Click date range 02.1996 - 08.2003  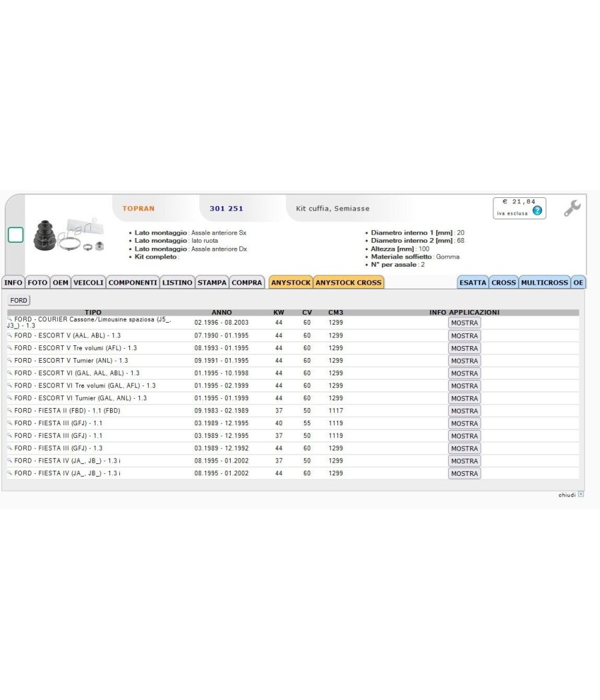pyautogui.click(x=221, y=322)
